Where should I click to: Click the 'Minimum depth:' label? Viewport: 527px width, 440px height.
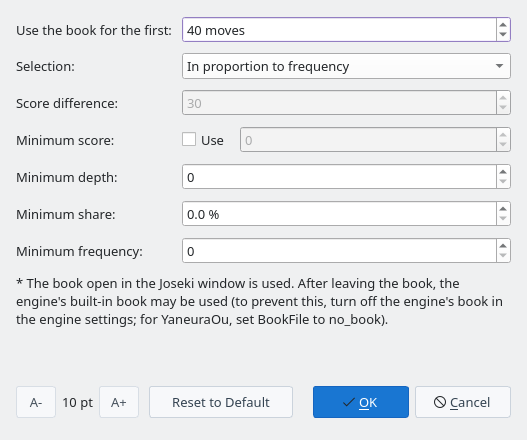click(x=67, y=177)
